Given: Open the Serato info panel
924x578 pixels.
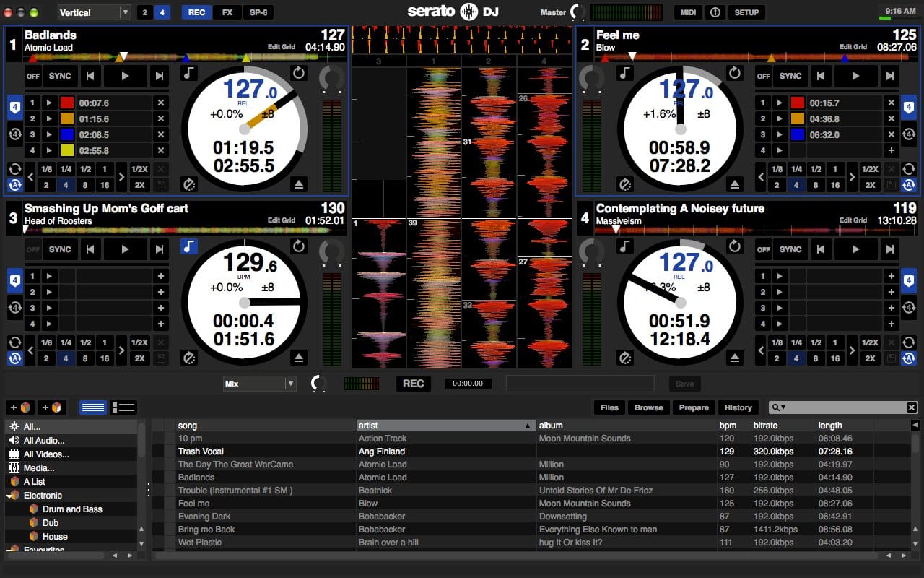Looking at the screenshot, I should coord(715,12).
